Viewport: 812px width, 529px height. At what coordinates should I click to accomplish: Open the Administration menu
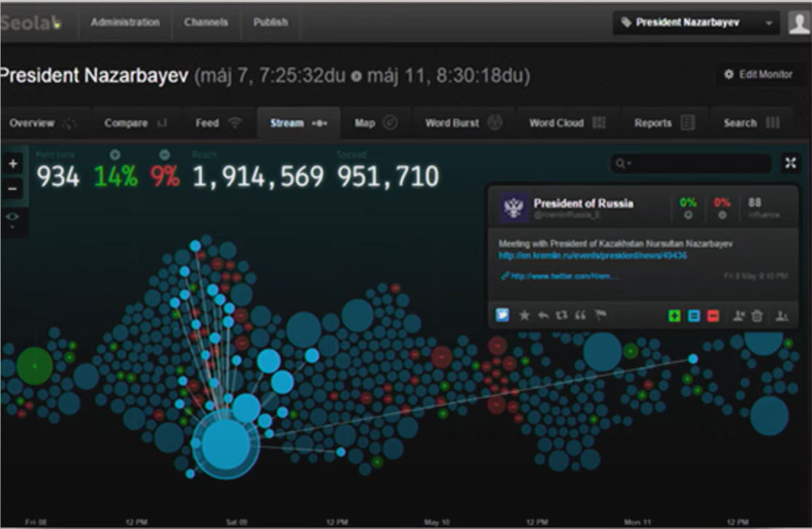pos(125,22)
